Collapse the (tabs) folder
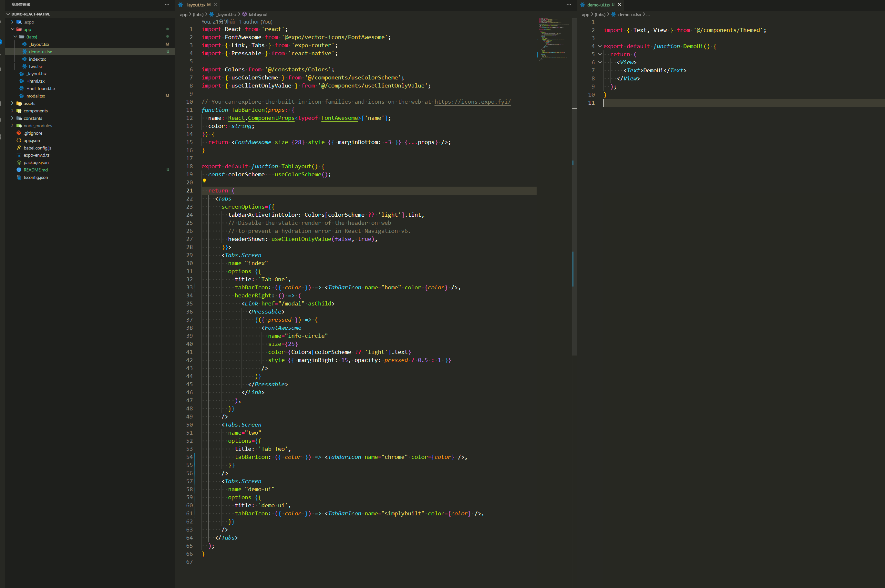The height and width of the screenshot is (588, 885). click(32, 37)
